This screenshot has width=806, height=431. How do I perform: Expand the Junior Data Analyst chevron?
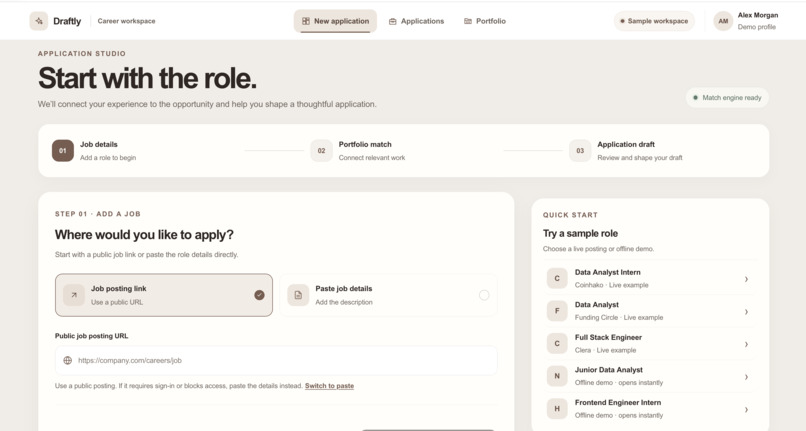pos(746,377)
